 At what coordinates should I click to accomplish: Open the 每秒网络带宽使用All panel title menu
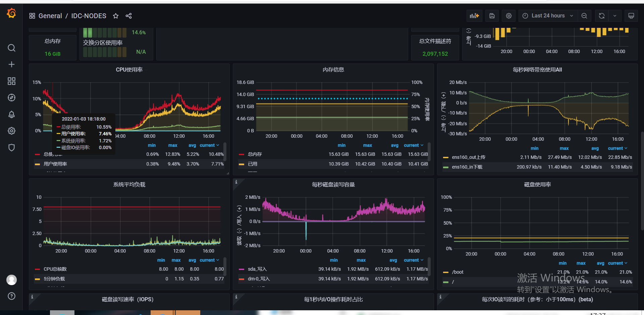537,70
